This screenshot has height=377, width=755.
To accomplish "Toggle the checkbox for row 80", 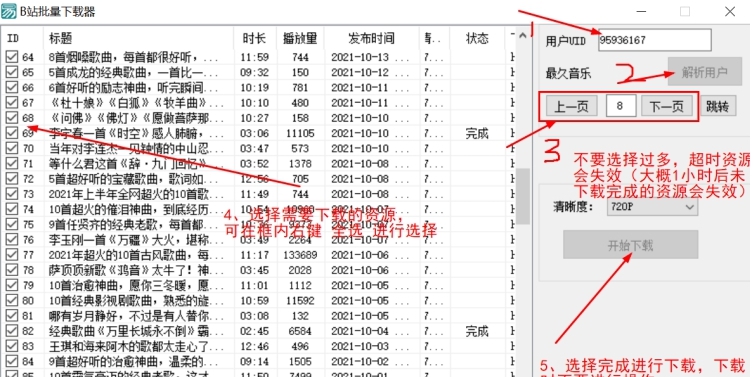I will (x=12, y=300).
